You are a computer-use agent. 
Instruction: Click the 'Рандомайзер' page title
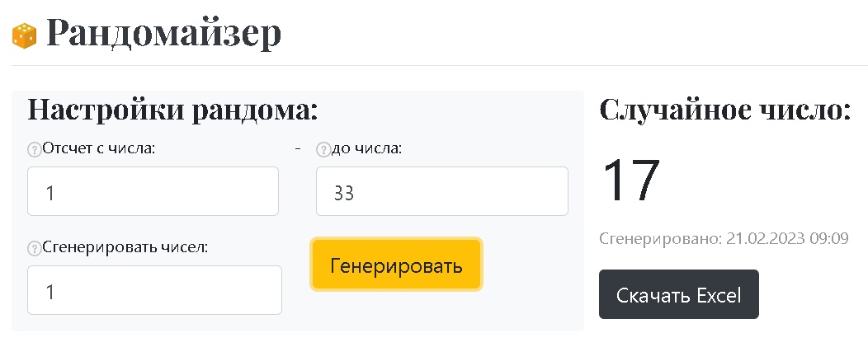(x=164, y=33)
